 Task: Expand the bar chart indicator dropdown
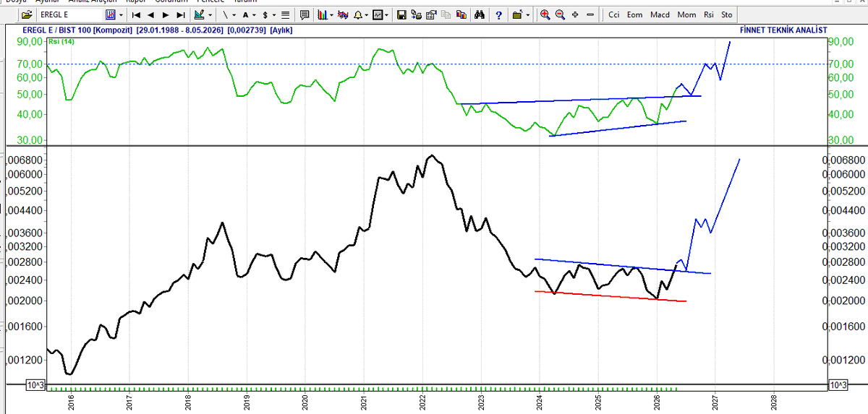click(x=332, y=14)
